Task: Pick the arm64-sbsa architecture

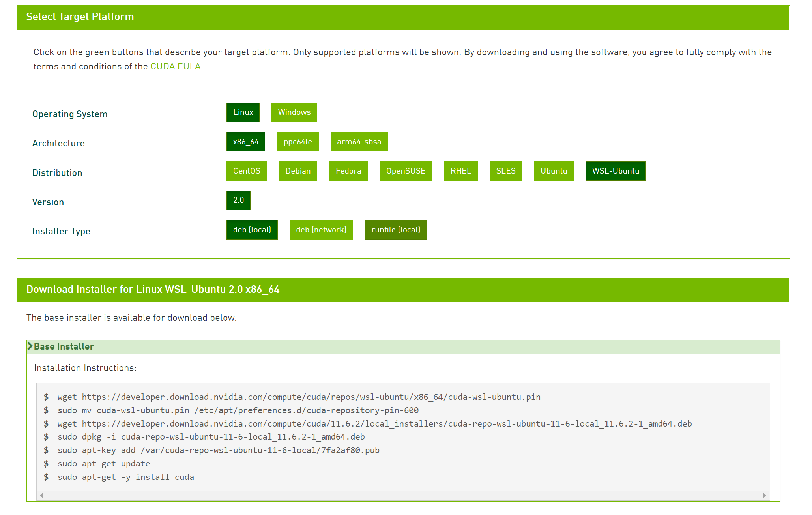Action: point(359,142)
